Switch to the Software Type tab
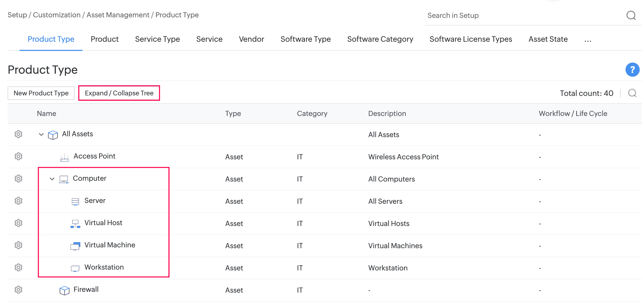Viewport: 644px width, 304px height. point(305,39)
